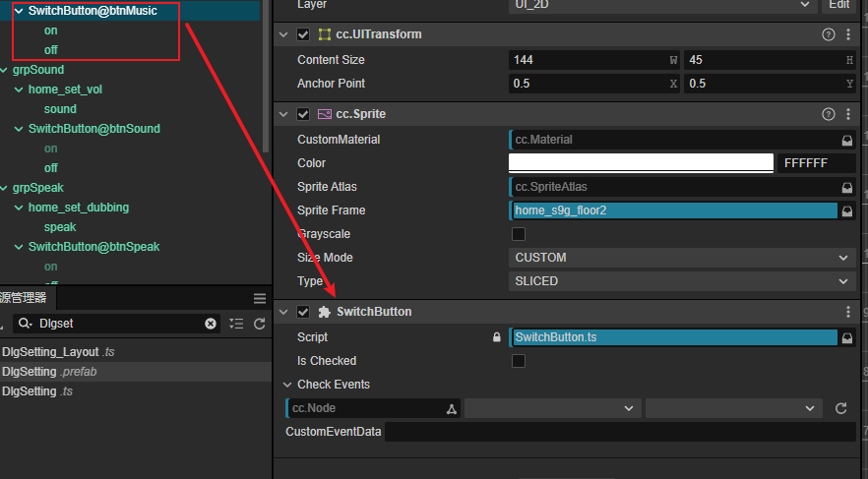Viewport: 868px width, 479px height.
Task: Refresh the assets panel
Action: tap(259, 324)
